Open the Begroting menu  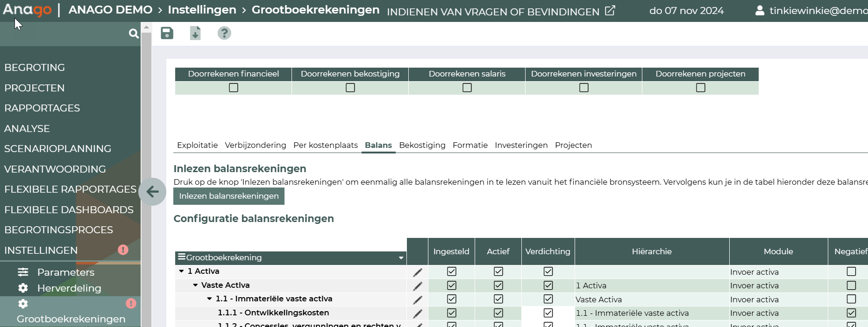point(35,68)
